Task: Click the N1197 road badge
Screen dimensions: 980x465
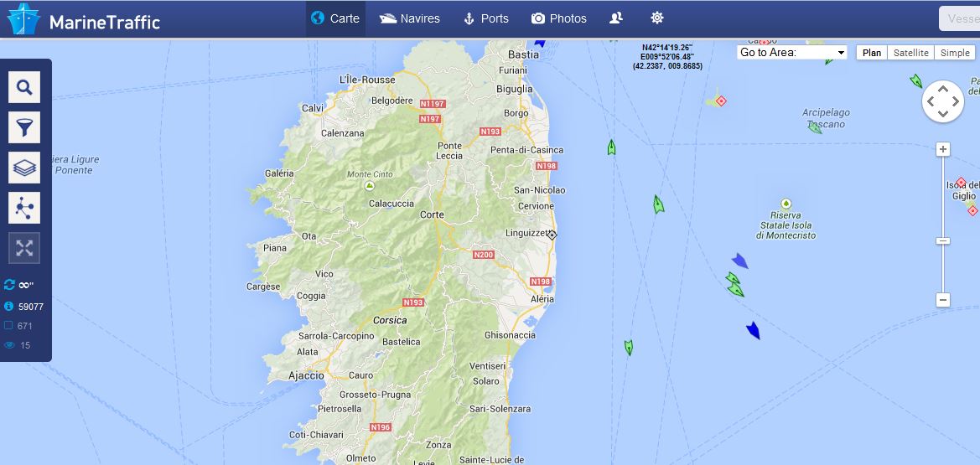Action: pos(433,104)
